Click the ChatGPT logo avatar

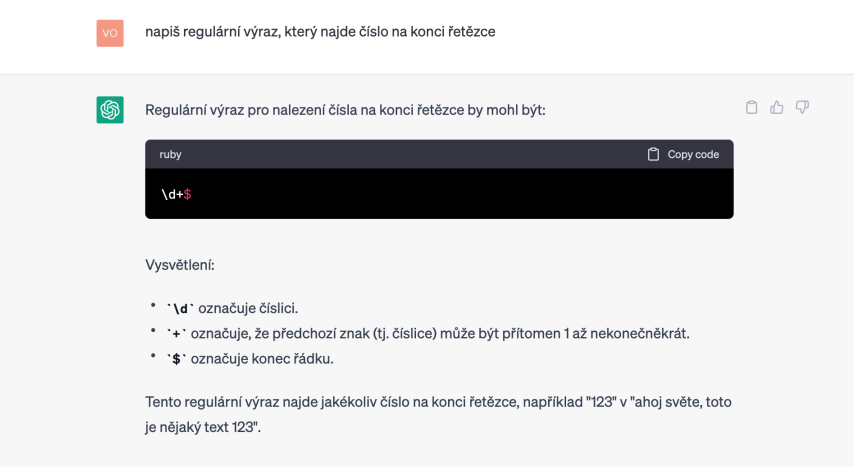pyautogui.click(x=110, y=109)
